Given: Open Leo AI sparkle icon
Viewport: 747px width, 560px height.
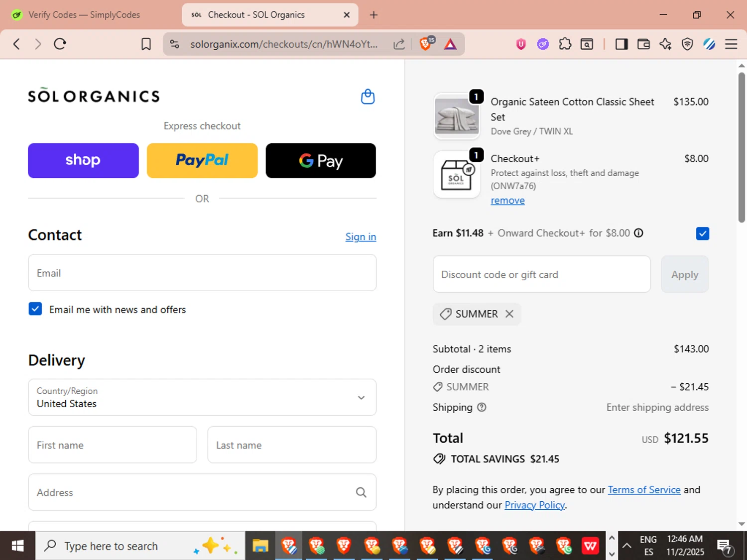Looking at the screenshot, I should (x=665, y=44).
